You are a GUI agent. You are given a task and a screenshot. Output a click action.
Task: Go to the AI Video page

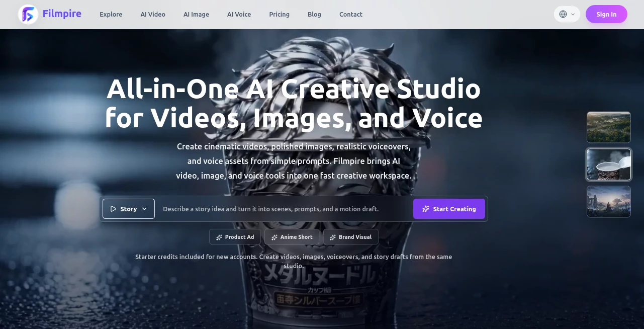pos(153,14)
